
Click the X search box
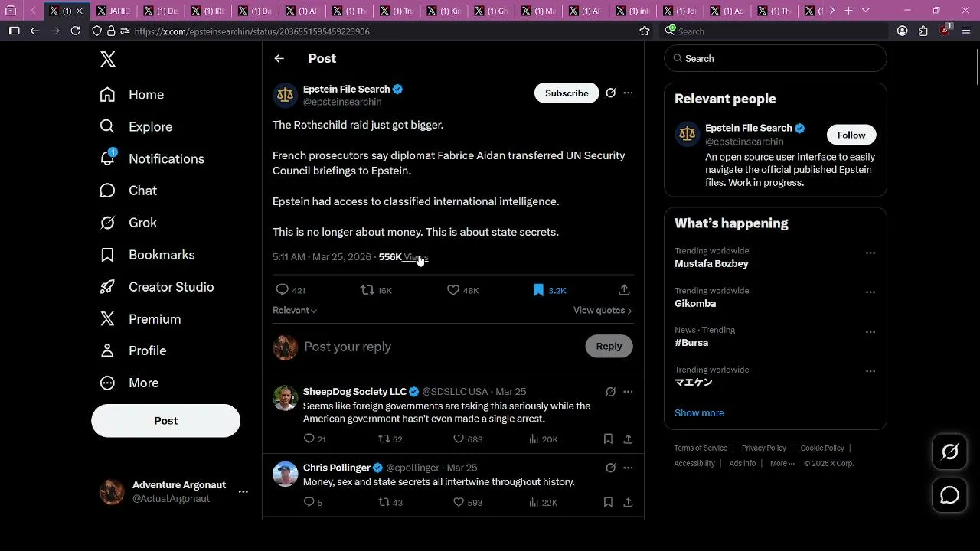coord(775,58)
